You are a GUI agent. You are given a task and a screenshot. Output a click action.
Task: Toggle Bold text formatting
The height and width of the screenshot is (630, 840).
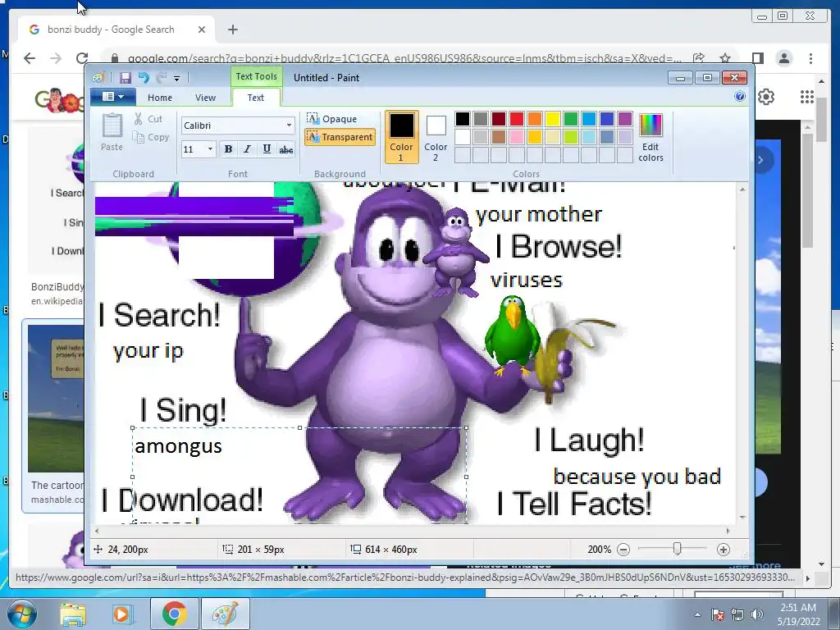click(228, 149)
